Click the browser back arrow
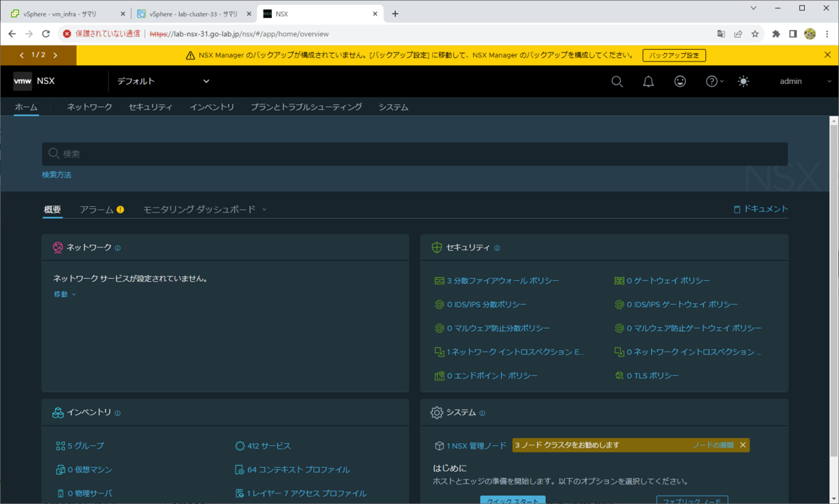Screen dimensions: 839x504 tap(12, 34)
